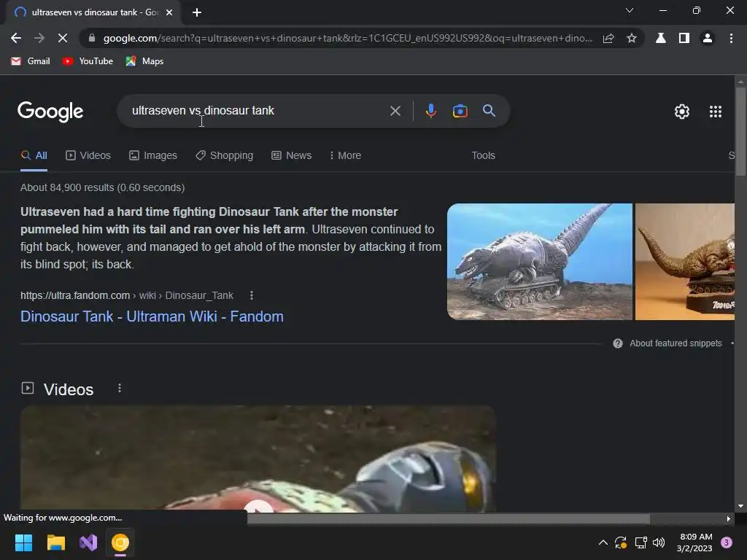Open the Dinosaur Tank figure image
747x560 pixels.
(x=684, y=262)
